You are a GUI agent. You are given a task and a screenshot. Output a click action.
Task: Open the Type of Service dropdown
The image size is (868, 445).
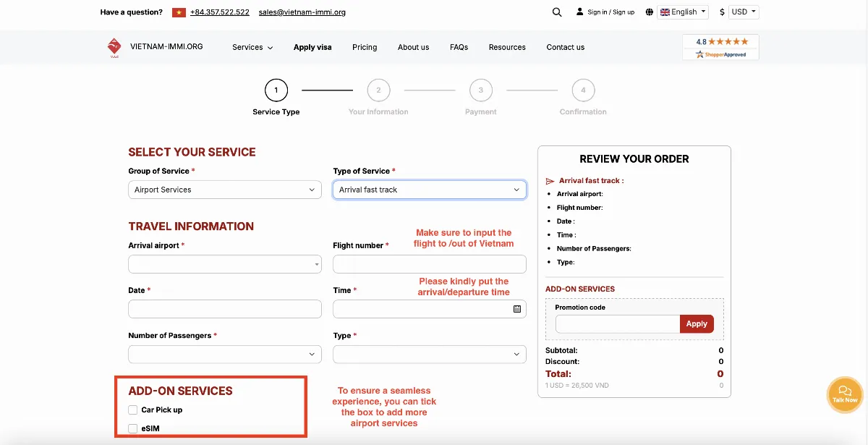point(430,190)
